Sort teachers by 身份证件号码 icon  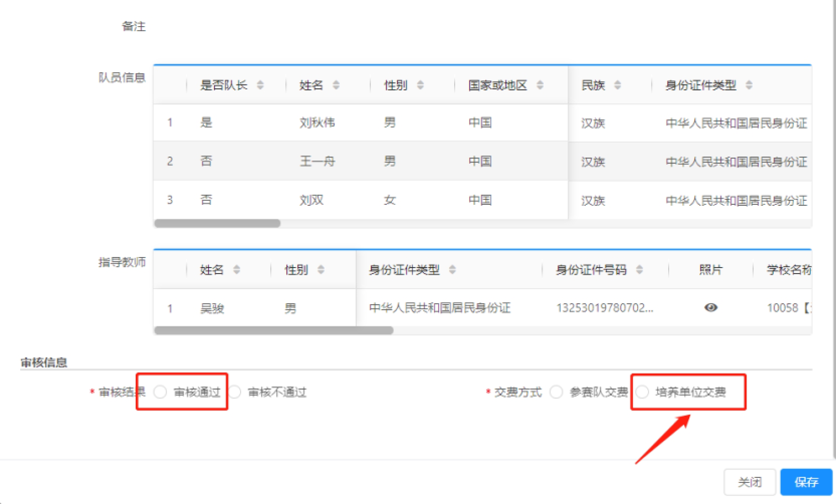tap(640, 270)
